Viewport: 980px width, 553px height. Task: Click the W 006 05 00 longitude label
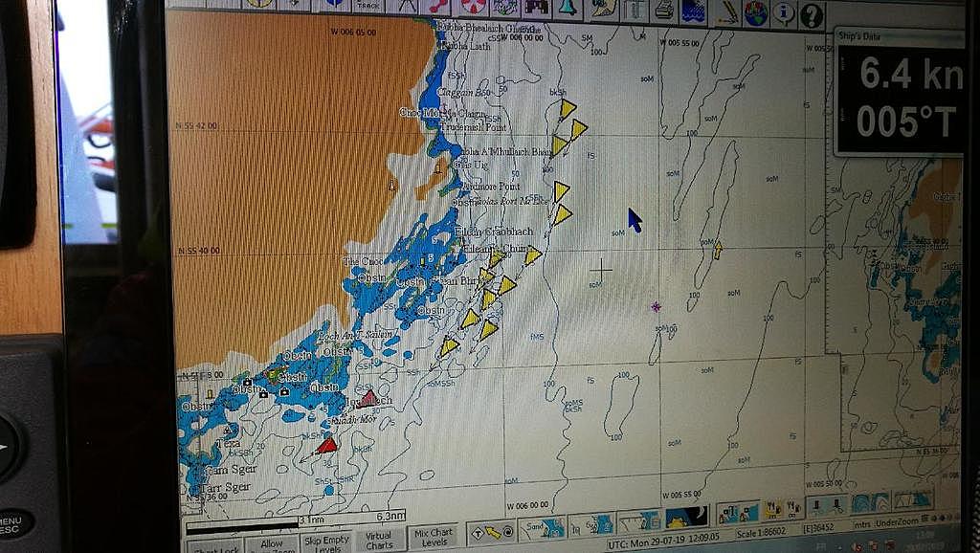click(x=353, y=32)
